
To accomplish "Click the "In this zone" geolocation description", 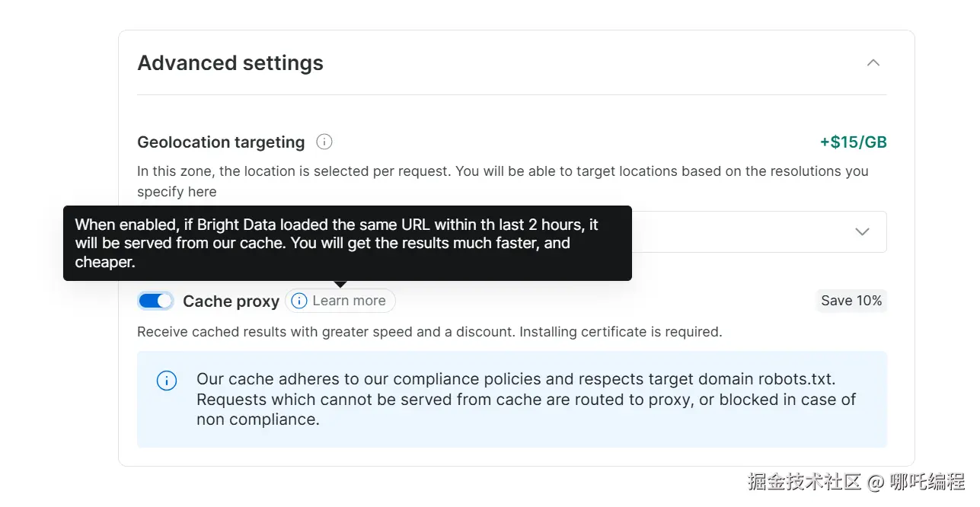I will point(503,172).
